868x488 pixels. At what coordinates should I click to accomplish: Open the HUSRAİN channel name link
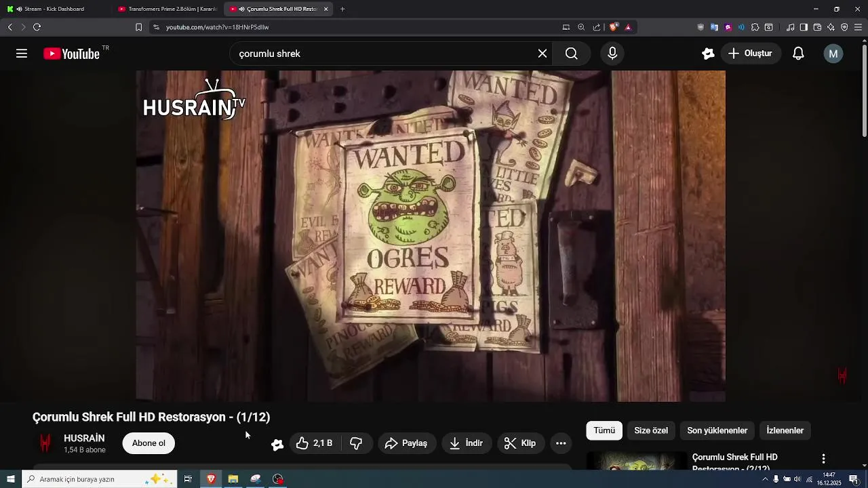(84, 439)
